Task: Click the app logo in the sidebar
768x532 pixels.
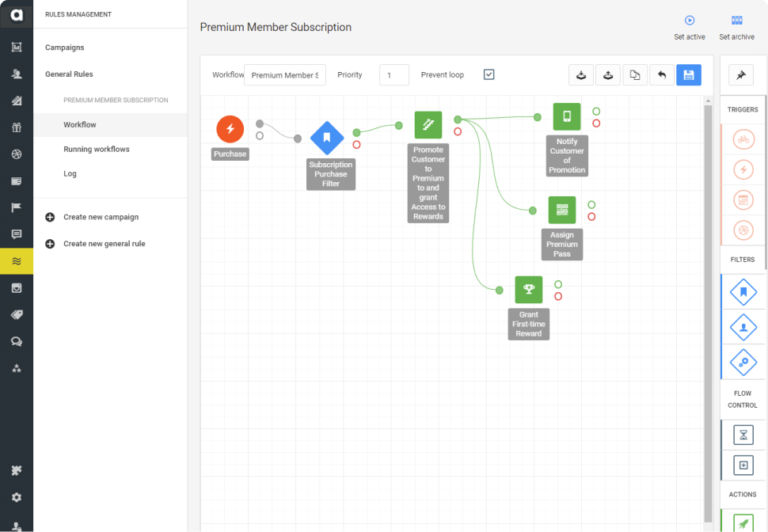Action: 17,14
